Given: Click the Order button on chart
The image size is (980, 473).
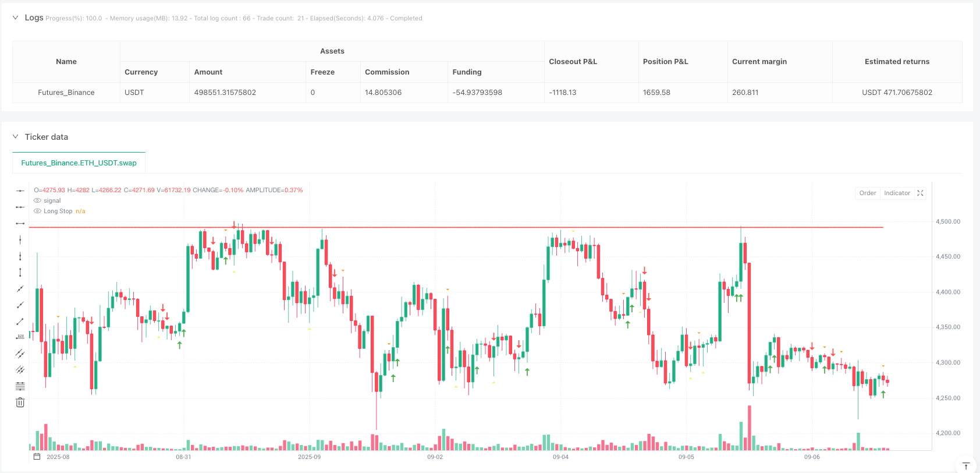Looking at the screenshot, I should 867,193.
